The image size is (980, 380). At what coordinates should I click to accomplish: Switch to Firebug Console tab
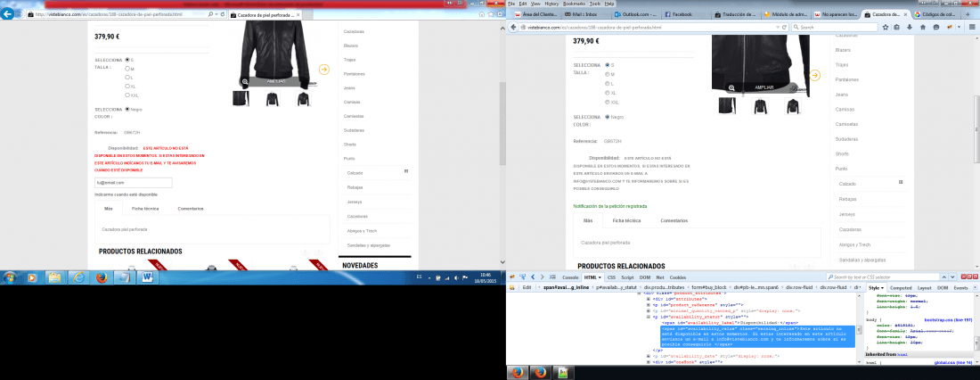(x=570, y=277)
